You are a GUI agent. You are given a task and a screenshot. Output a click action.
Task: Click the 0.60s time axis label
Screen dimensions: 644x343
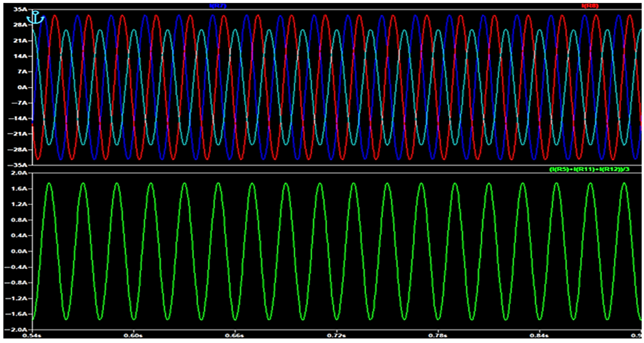pos(133,335)
